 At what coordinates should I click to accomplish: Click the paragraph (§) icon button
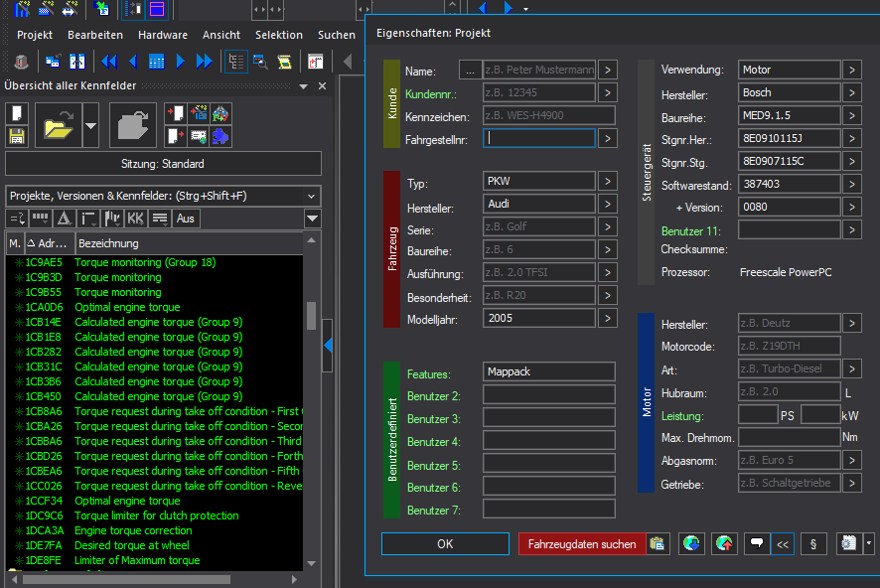coord(813,543)
